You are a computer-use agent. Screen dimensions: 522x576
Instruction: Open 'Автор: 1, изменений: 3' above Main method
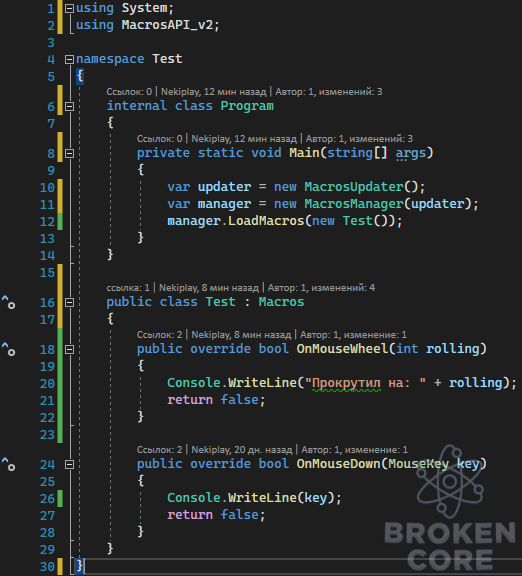tap(359, 138)
